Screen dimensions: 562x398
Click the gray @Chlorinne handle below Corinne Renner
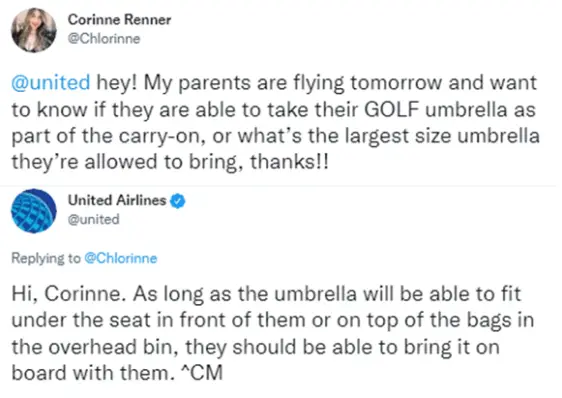pos(104,39)
